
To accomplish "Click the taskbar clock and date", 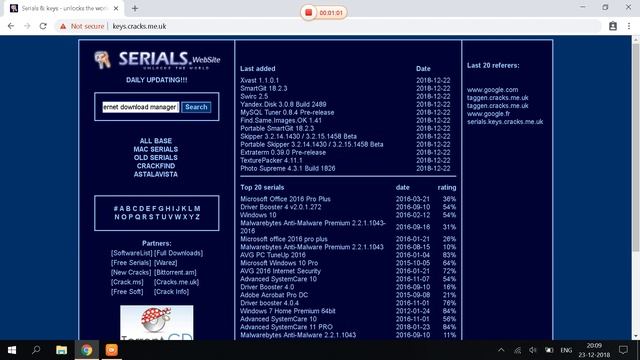I will [594, 350].
